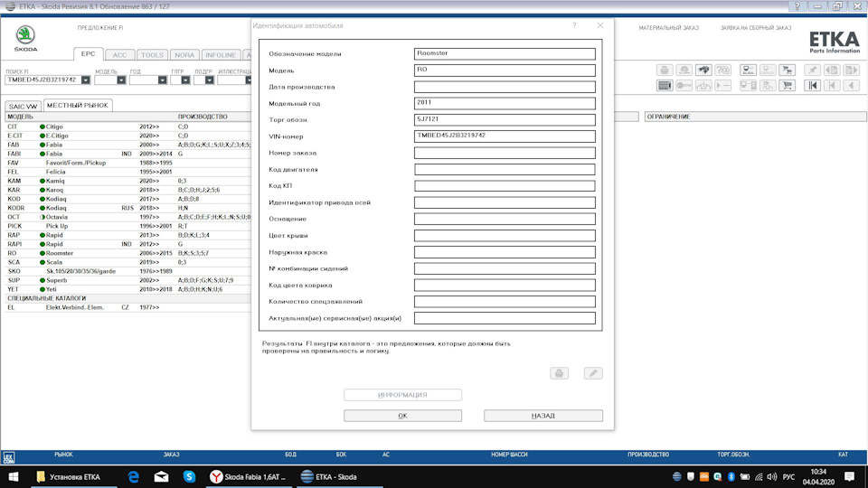Screen dimensions: 868x488
Task: Click the DEPOT toolbar icon
Action: (768, 70)
